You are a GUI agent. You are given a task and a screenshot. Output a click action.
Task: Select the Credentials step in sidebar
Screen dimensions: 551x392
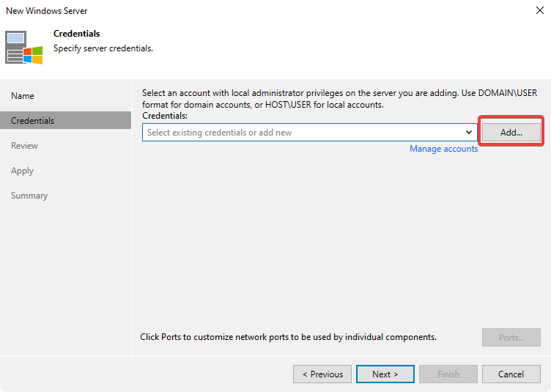tap(33, 121)
